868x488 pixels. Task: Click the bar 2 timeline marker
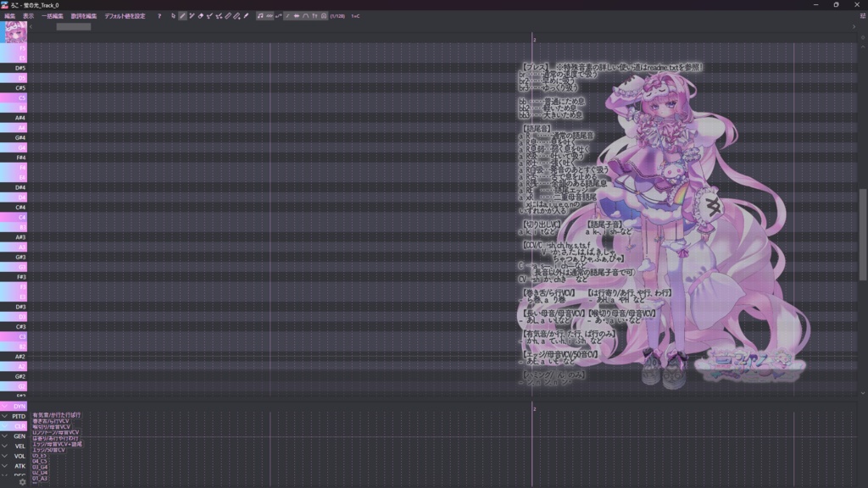[534, 40]
